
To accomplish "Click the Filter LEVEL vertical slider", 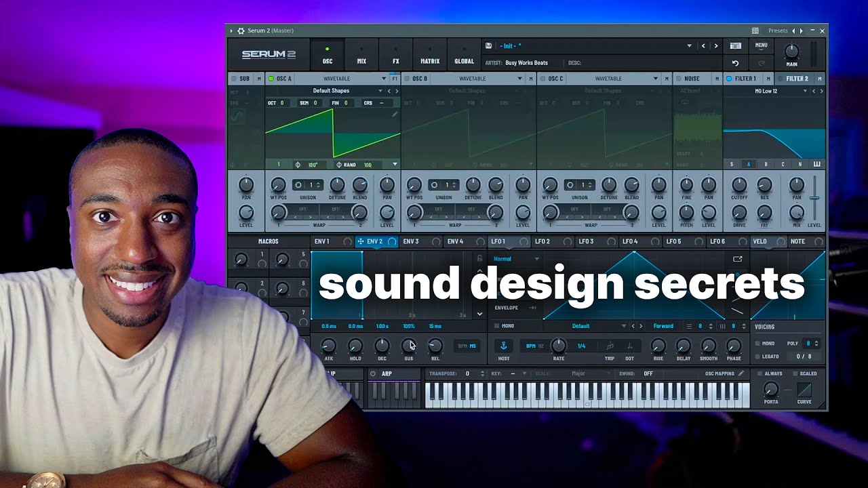I will coord(814,198).
